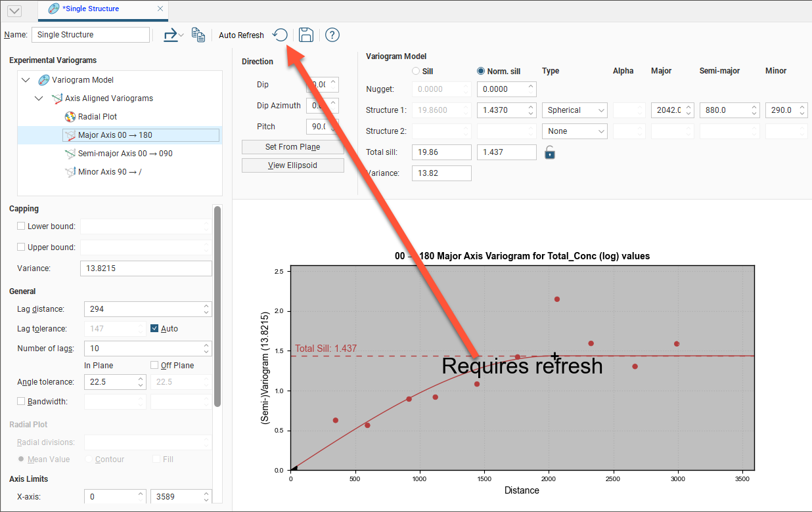Open the Help question mark icon

click(x=332, y=35)
